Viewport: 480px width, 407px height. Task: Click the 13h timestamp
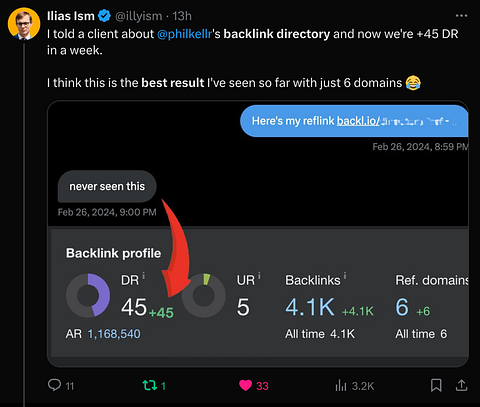click(182, 16)
